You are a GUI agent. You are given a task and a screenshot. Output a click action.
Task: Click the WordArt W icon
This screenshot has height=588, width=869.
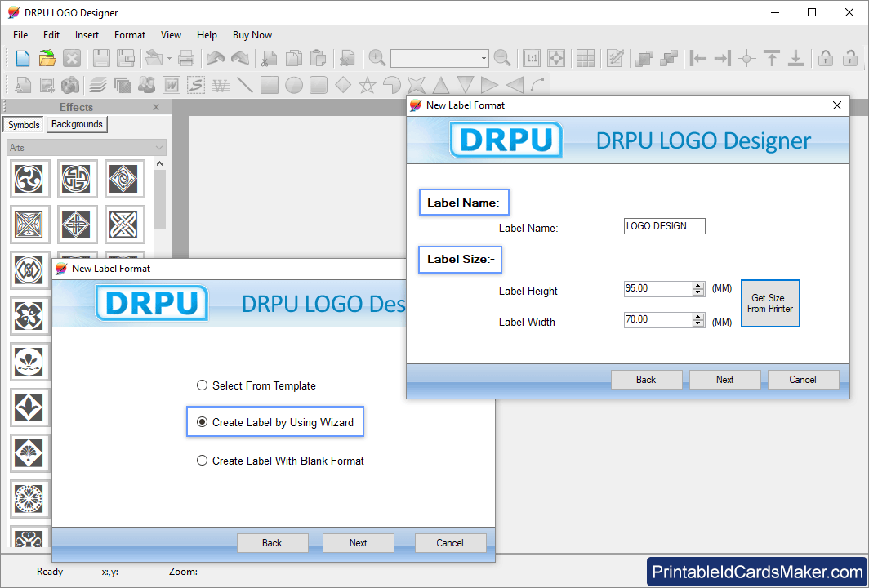[x=172, y=85]
